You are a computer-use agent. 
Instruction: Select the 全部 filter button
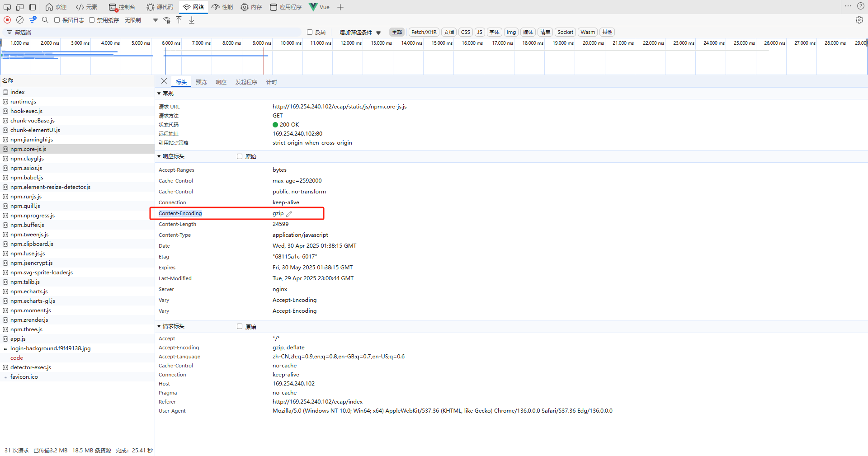[x=397, y=32]
